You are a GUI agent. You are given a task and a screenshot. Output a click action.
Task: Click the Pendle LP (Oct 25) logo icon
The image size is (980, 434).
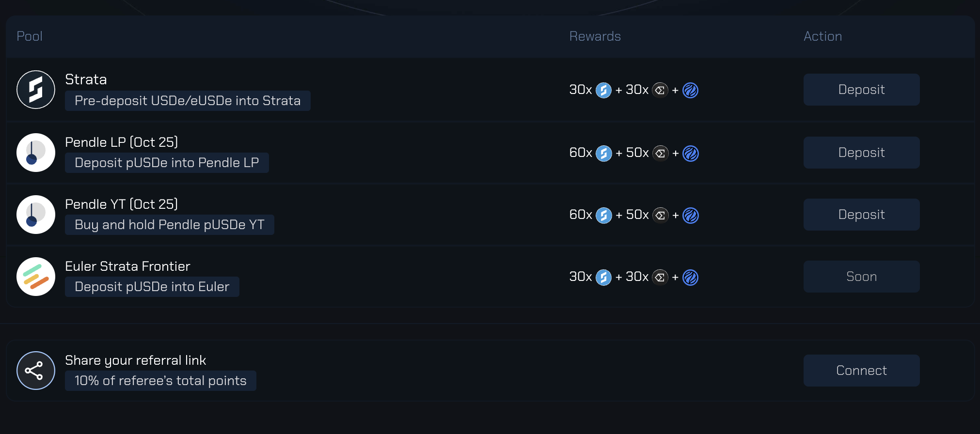(36, 153)
